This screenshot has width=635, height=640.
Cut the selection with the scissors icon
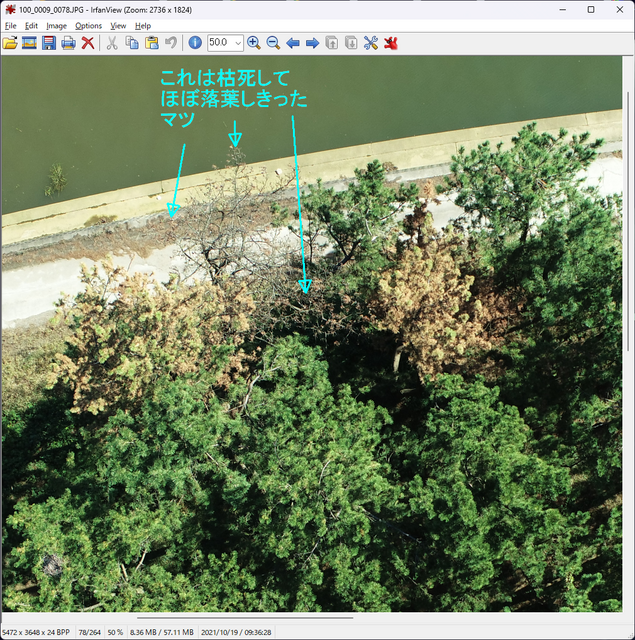pos(112,43)
